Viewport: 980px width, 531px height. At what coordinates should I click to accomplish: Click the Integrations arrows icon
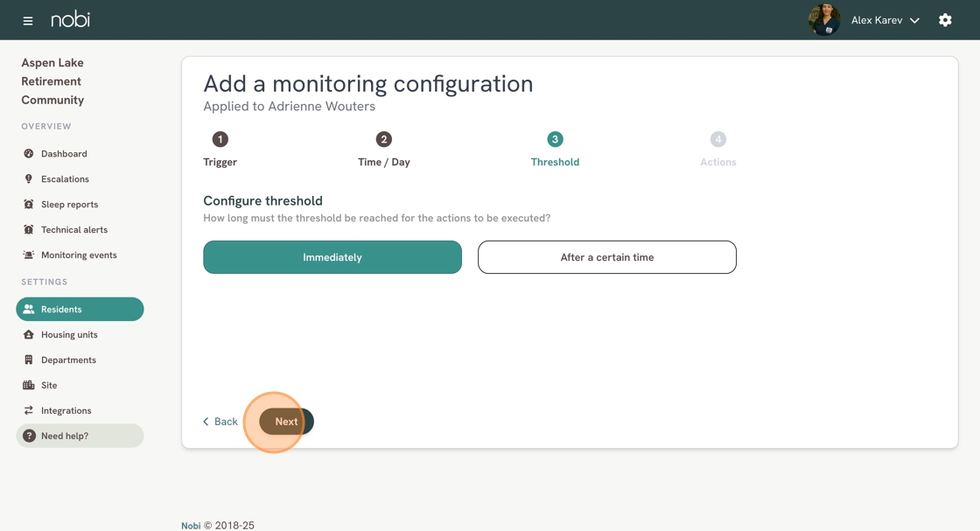(x=29, y=410)
